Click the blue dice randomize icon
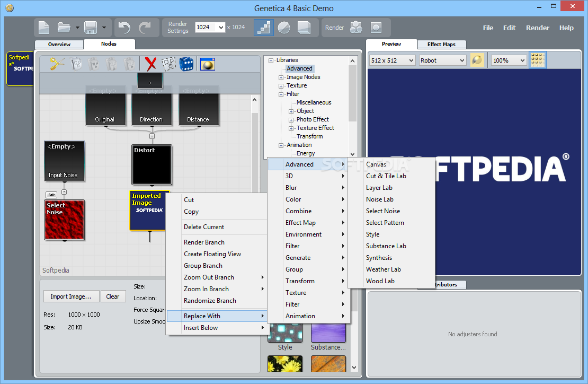This screenshot has height=384, width=588. click(186, 64)
